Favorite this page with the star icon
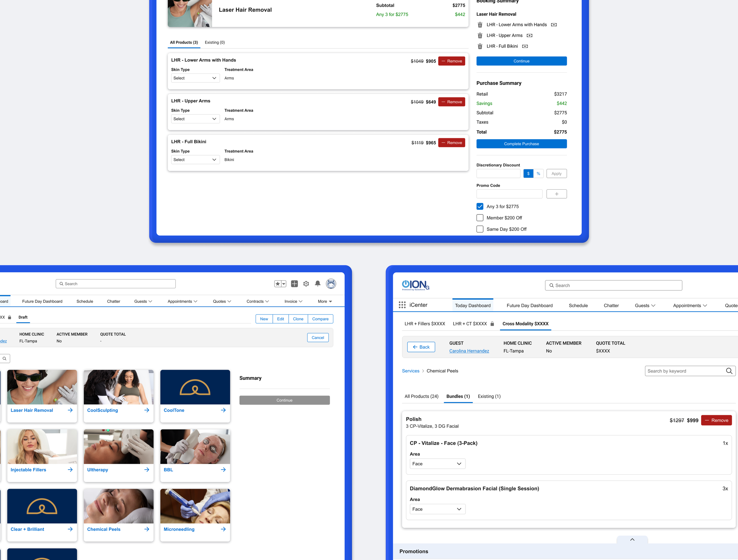 point(278,284)
